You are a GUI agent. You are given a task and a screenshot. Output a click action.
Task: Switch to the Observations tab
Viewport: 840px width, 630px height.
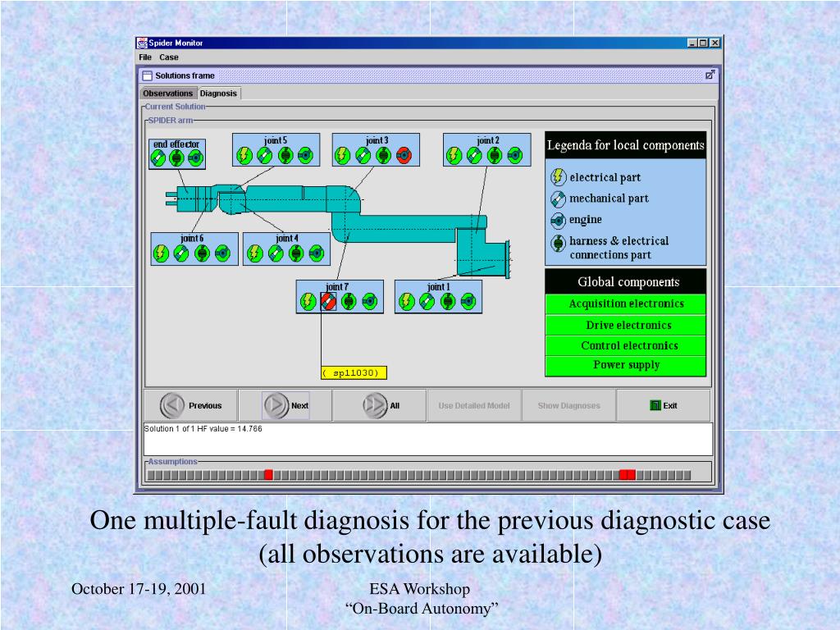click(167, 94)
